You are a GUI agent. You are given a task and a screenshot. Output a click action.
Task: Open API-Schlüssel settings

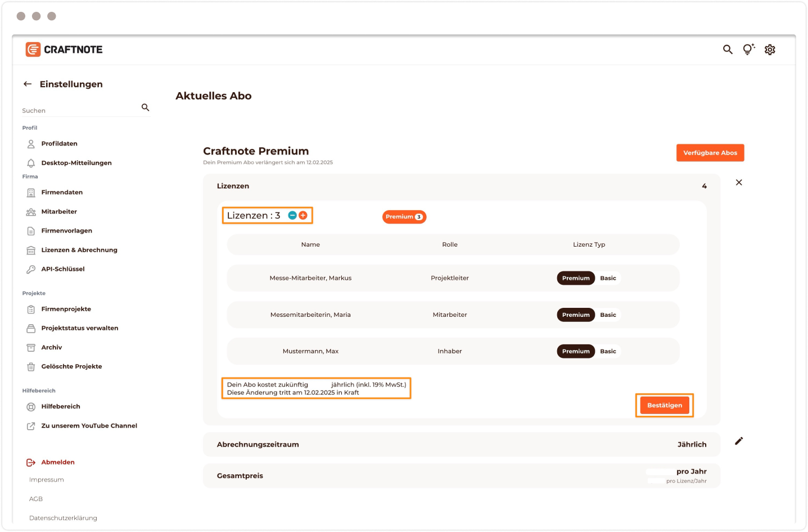point(62,269)
